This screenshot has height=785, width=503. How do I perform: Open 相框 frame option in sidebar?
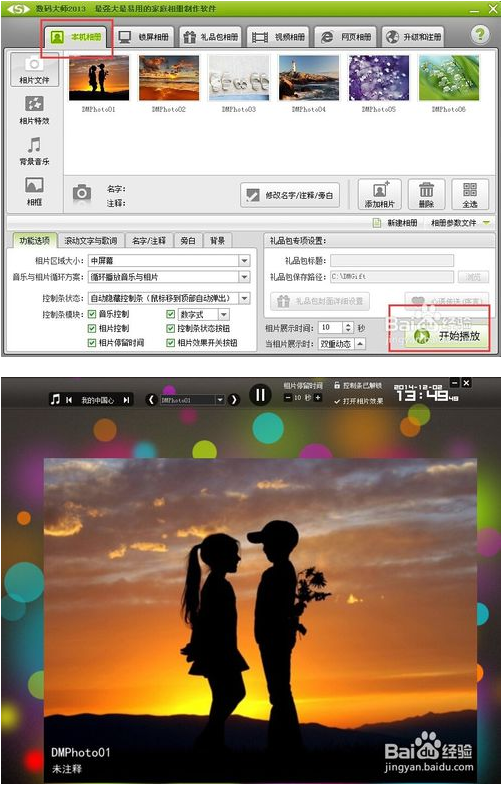34,191
